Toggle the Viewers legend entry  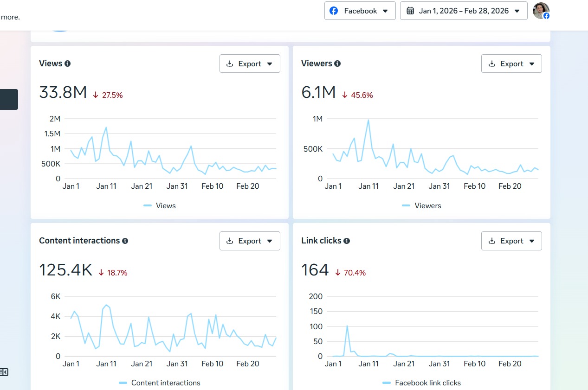click(x=421, y=205)
